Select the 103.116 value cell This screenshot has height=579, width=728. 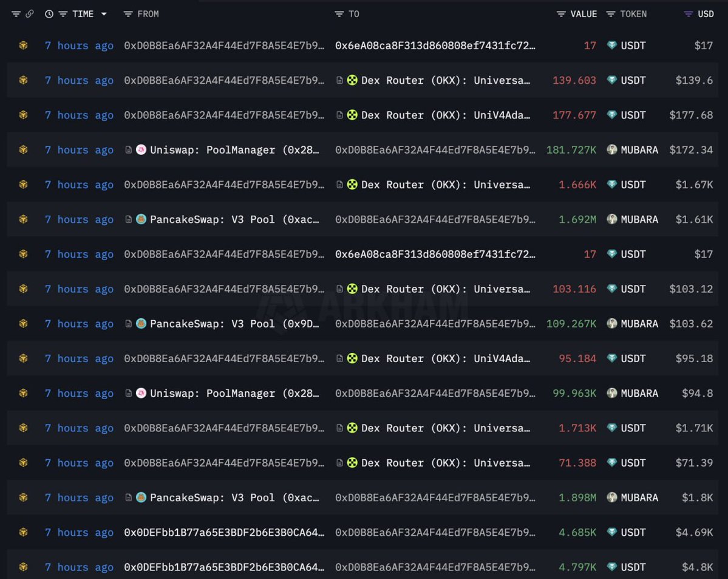tap(574, 289)
